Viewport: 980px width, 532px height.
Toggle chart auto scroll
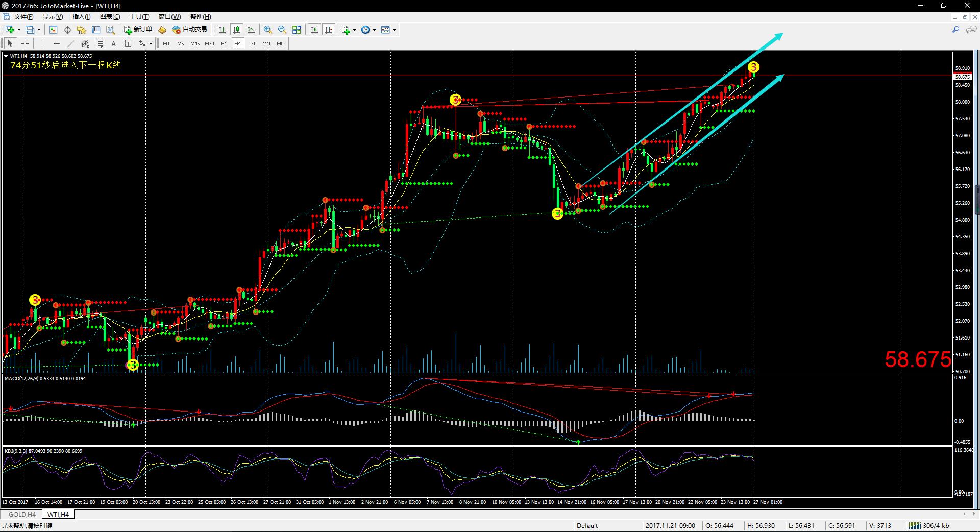pyautogui.click(x=314, y=30)
